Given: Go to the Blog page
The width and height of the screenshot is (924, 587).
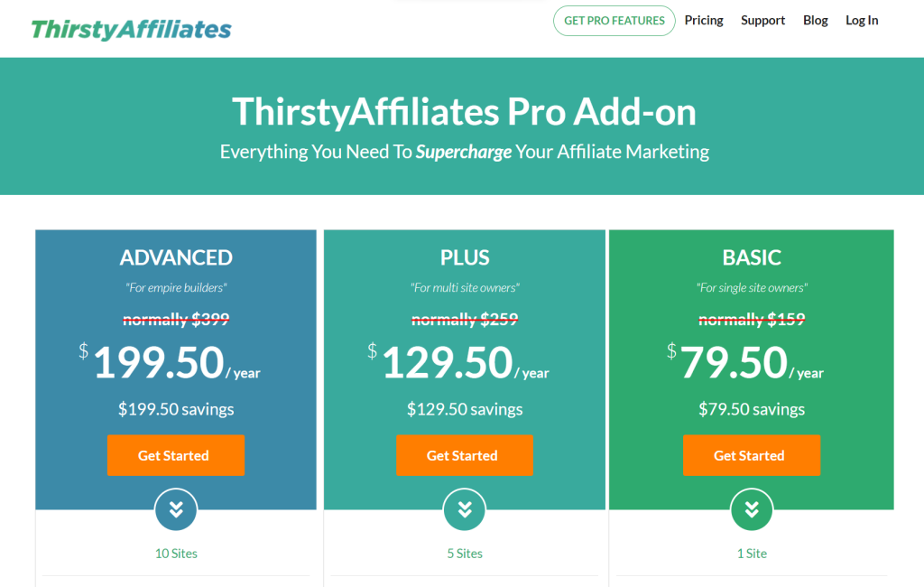Looking at the screenshot, I should (x=815, y=21).
